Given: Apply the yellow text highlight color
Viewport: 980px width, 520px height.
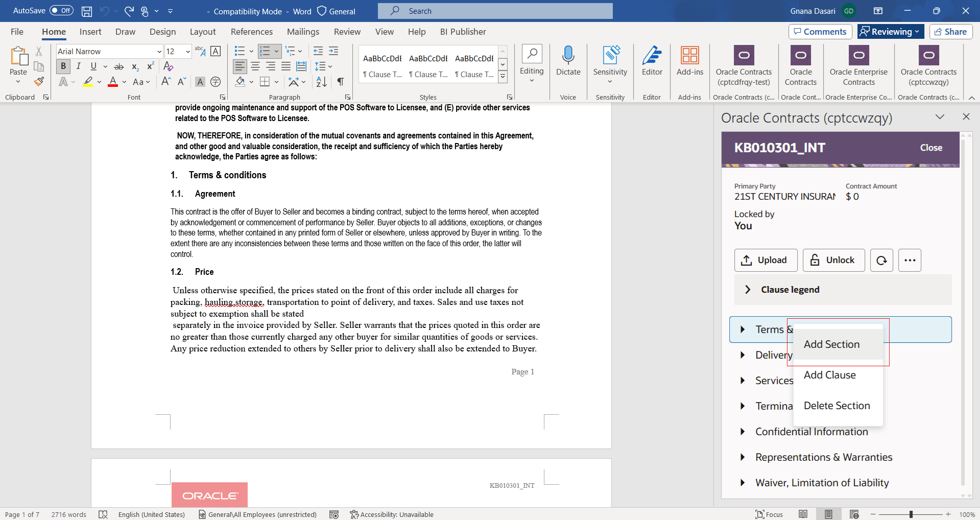Looking at the screenshot, I should click(x=88, y=82).
